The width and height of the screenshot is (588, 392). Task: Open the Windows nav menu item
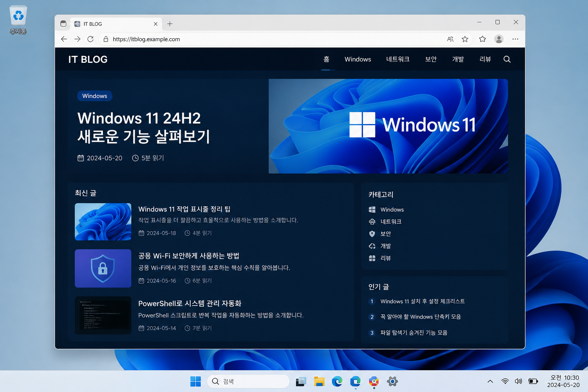(358, 59)
